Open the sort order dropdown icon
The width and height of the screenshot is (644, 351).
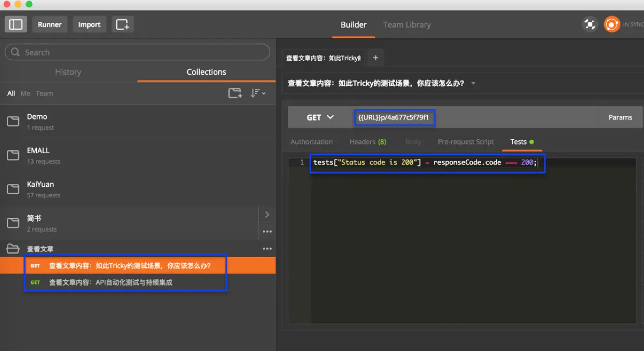(258, 93)
